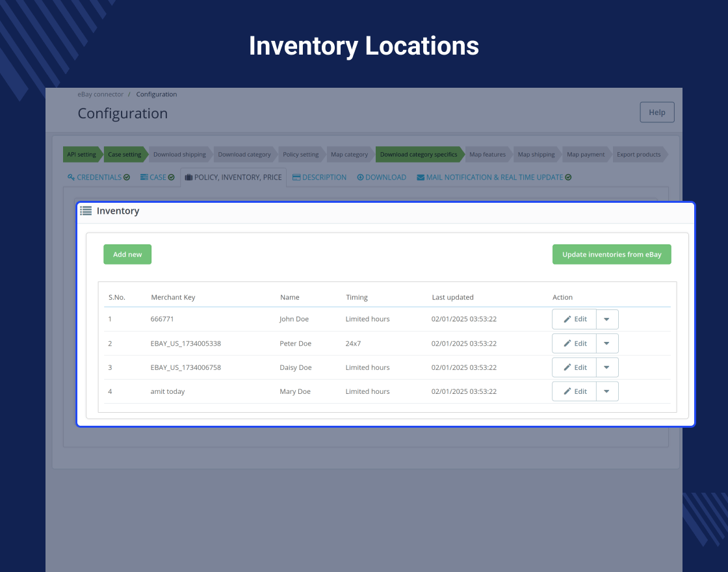Click merchant key 666771

click(162, 319)
